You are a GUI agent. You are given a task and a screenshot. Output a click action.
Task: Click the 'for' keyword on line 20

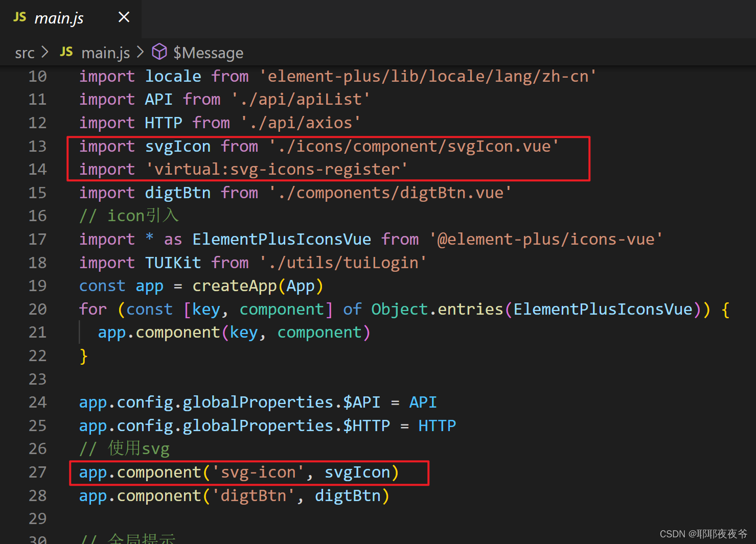pyautogui.click(x=93, y=310)
